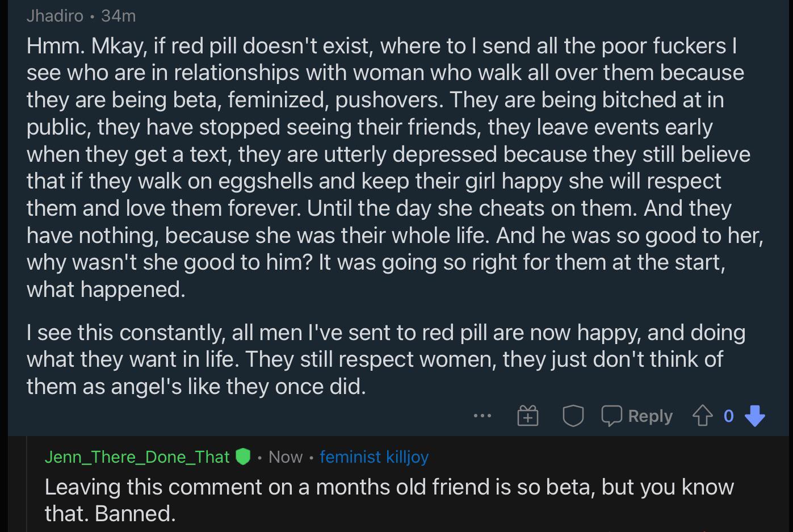Tap the three-dot icon for more options
793x532 pixels.
(482, 415)
